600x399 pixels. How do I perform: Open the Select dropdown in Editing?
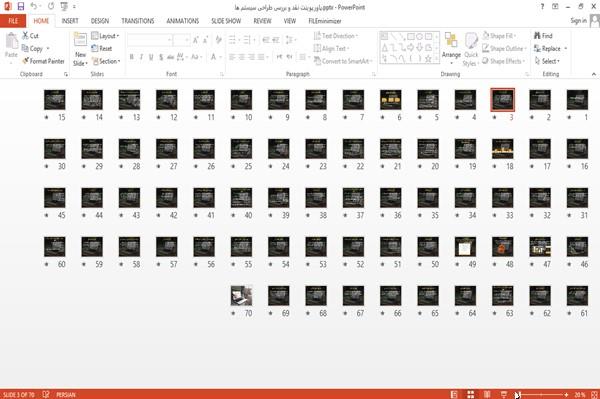click(x=547, y=61)
